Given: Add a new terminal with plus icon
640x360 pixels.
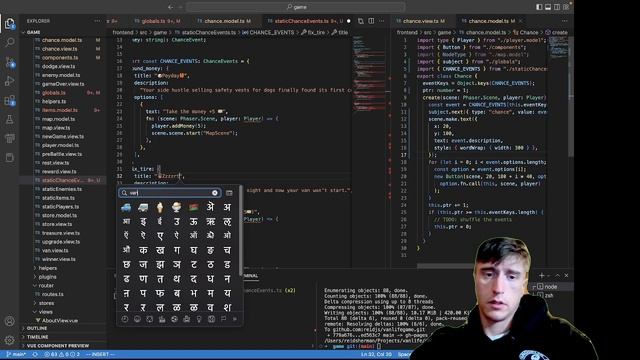Looking at the screenshot, I should (x=542, y=276).
